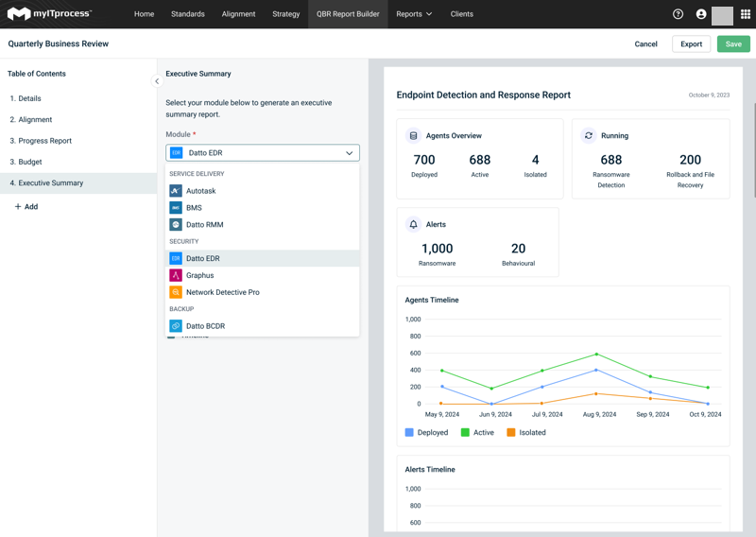
Task: Click the Cancel button
Action: coord(645,43)
